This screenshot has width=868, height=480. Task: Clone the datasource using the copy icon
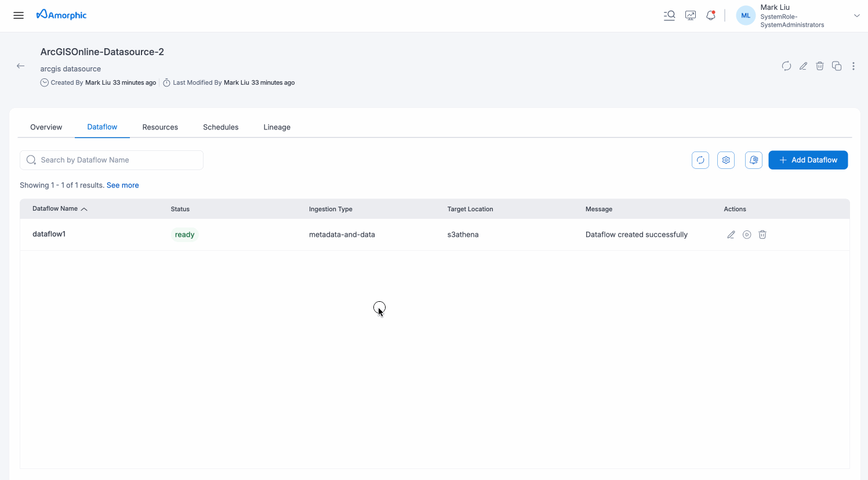(x=837, y=66)
